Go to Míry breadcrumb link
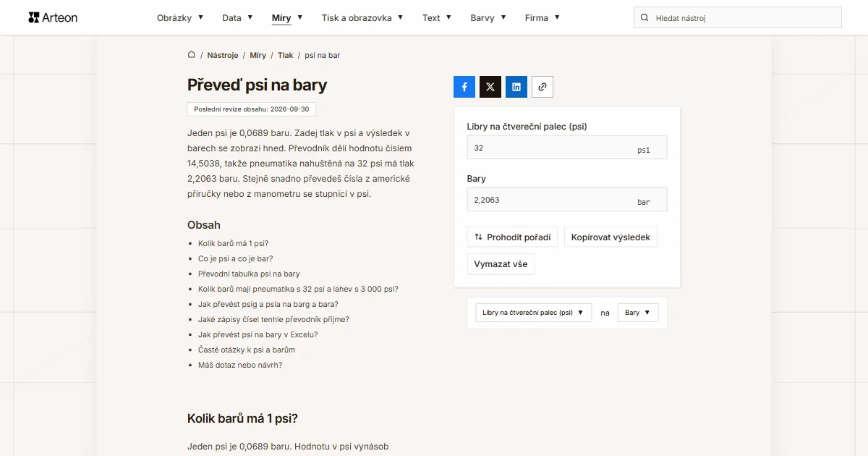Viewport: 868px width, 456px height. 258,55
